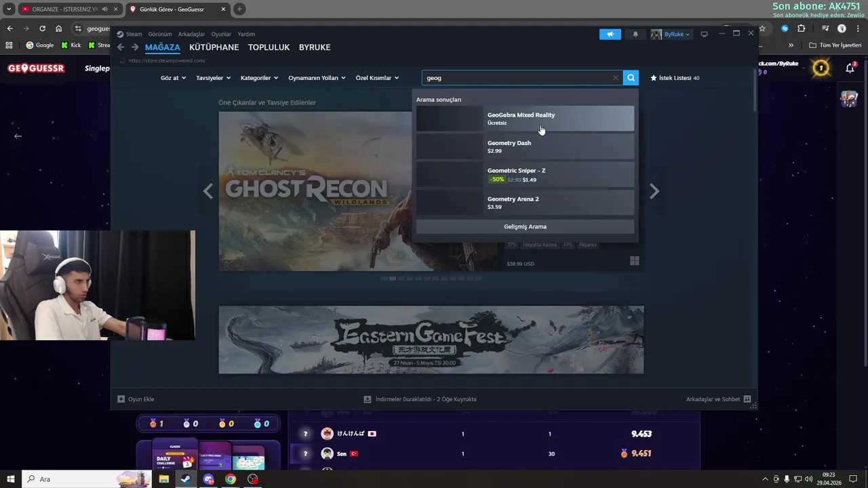Go forward with Steam's forward arrow
Image resolution: width=868 pixels, height=488 pixels.
coord(135,47)
